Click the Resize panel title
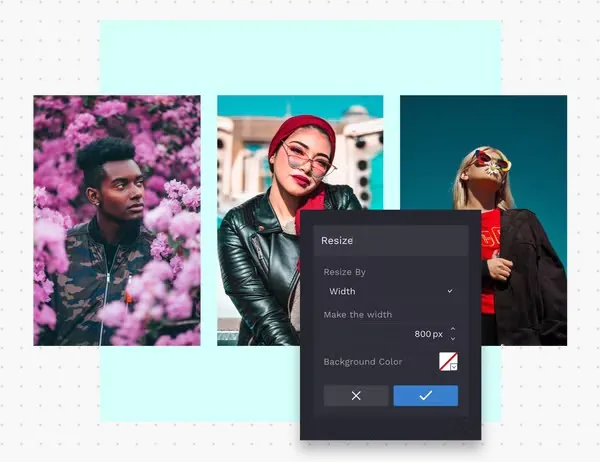 click(x=337, y=241)
